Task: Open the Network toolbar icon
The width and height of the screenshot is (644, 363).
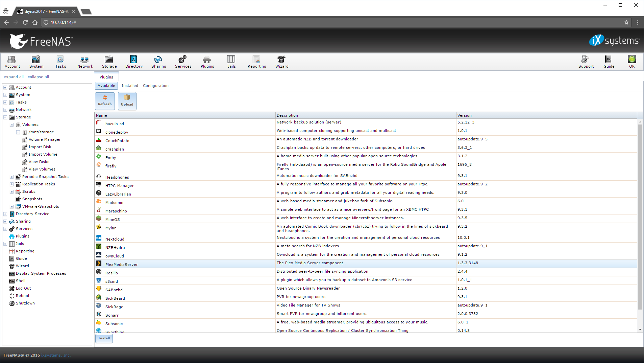Action: coord(85,62)
